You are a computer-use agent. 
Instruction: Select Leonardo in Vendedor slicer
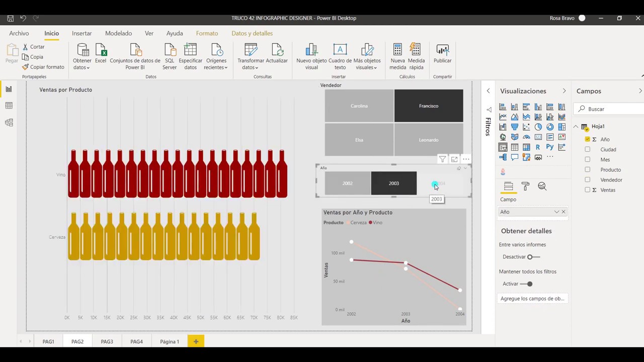coord(429,140)
